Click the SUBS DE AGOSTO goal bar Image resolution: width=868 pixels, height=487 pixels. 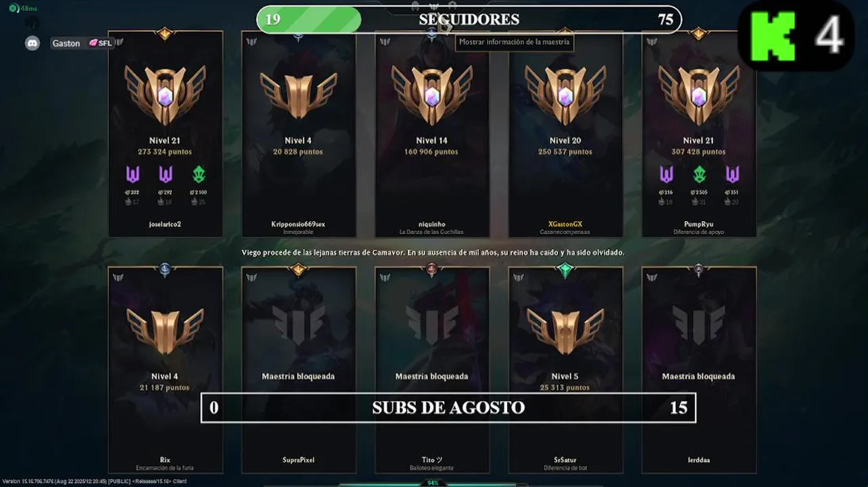coord(448,408)
